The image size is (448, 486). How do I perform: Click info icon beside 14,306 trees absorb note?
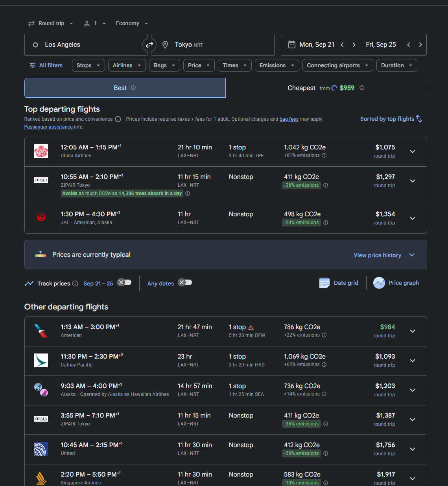click(x=188, y=193)
